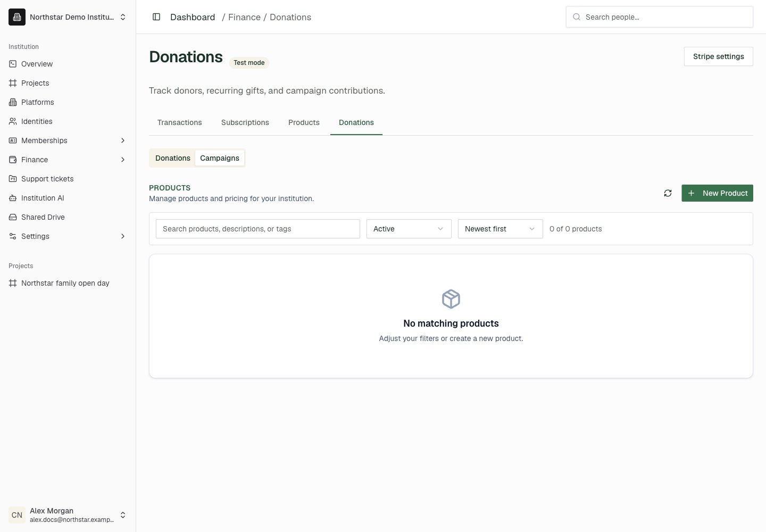Click the Support tickets icon
The height and width of the screenshot is (532, 766).
[13, 179]
